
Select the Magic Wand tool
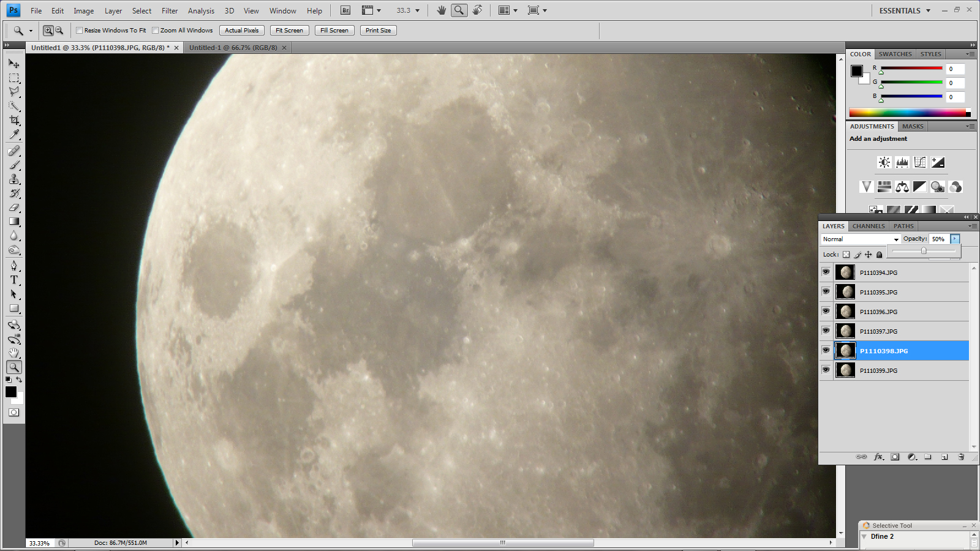[14, 106]
